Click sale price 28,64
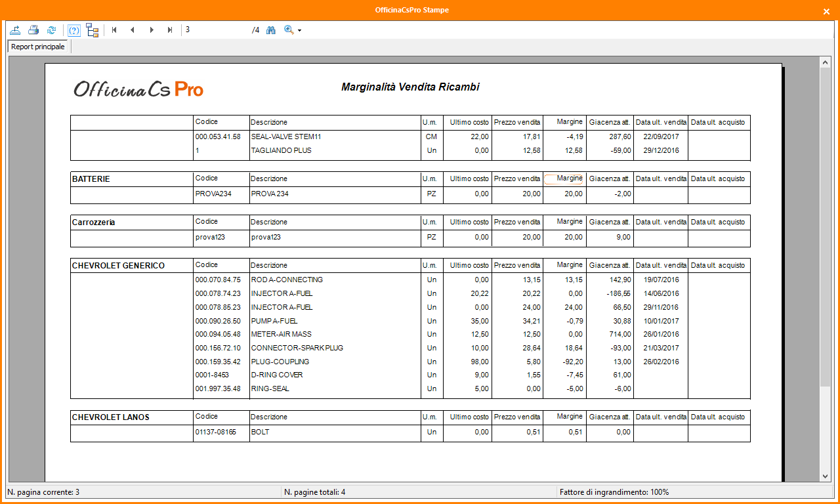The width and height of the screenshot is (840, 504). coord(532,348)
